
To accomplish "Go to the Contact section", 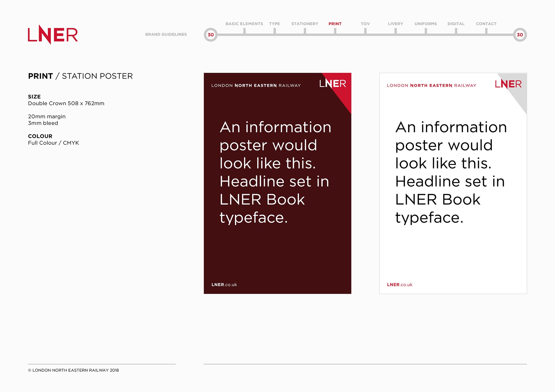I will pos(486,24).
